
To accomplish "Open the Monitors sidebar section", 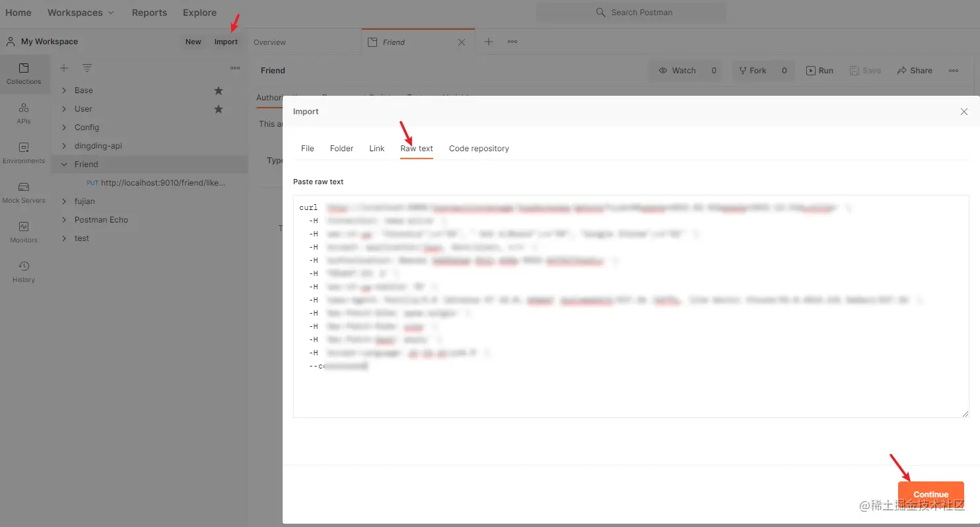I will (x=24, y=232).
